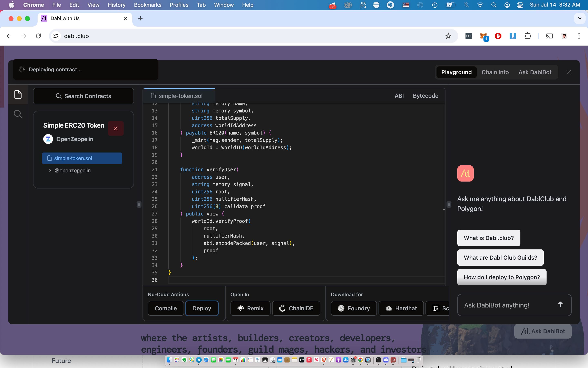Bookmark this page with the star icon

448,36
